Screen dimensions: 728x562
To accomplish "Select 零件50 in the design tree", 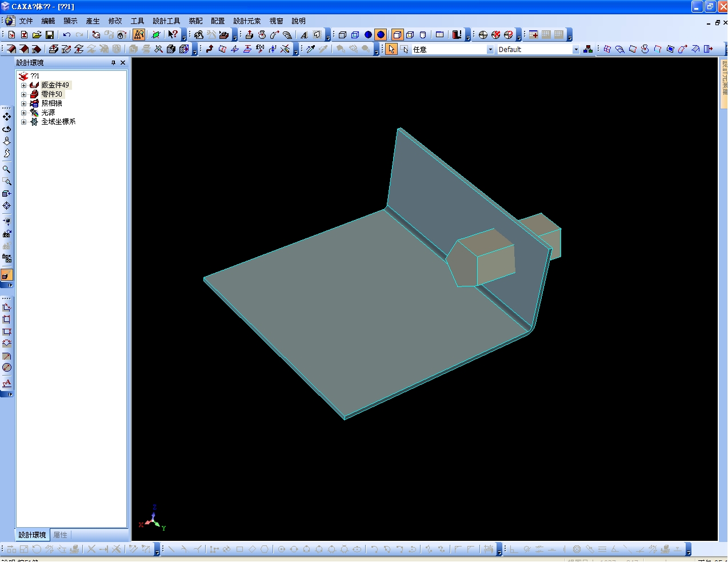I will tap(51, 94).
